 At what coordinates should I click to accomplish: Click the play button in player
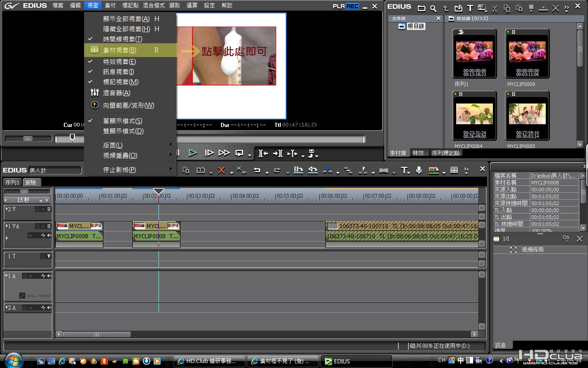pyautogui.click(x=193, y=153)
